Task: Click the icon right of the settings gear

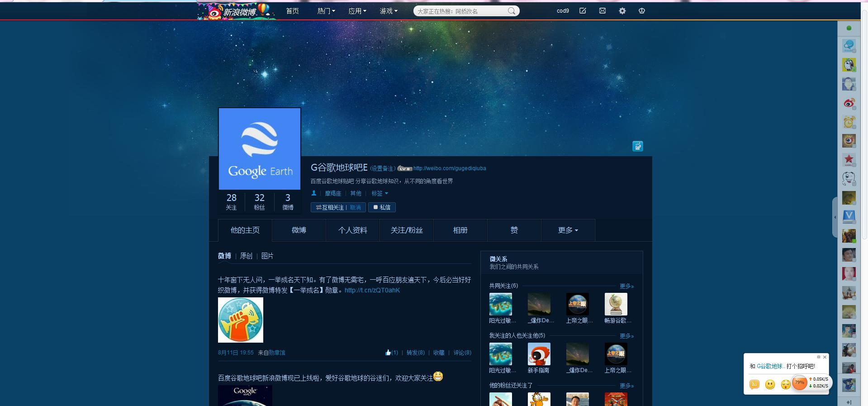Action: pos(642,11)
